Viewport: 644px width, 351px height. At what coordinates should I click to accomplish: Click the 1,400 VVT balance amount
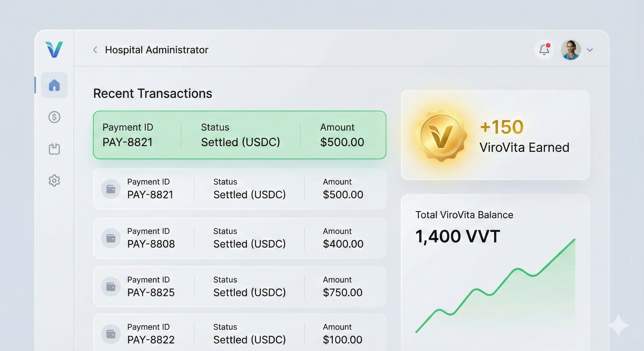point(457,236)
